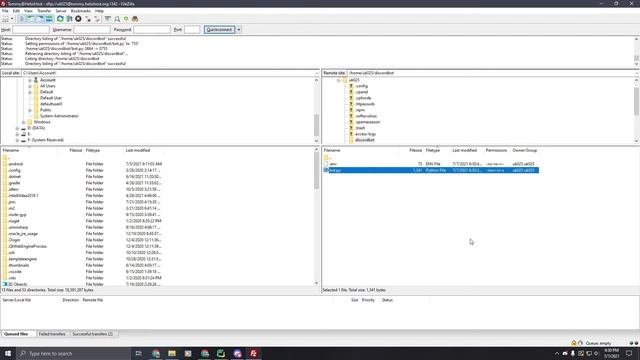Image resolution: width=640 pixels, height=360 pixels.
Task: Click the binoculars file search icon
Action: (135, 19)
